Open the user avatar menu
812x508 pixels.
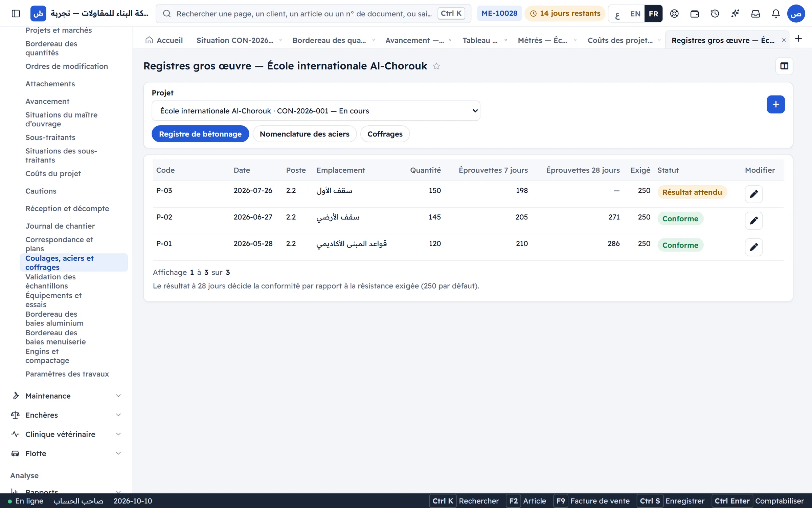[x=796, y=14]
